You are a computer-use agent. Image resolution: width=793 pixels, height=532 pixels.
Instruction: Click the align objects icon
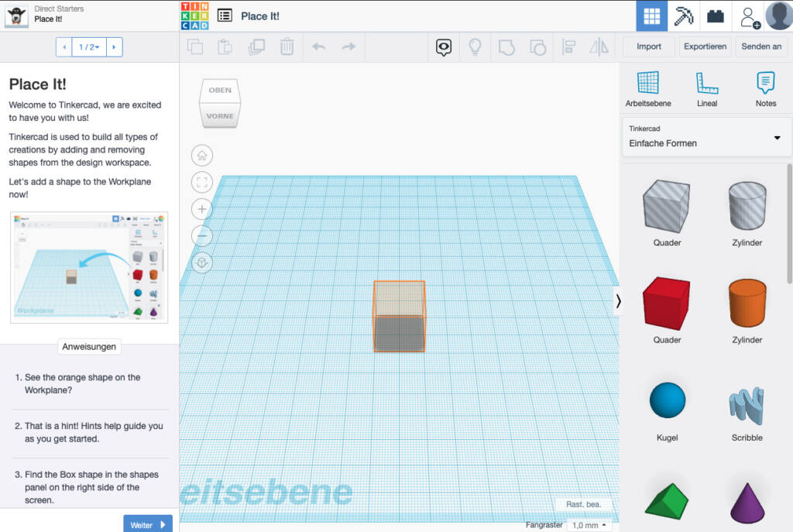click(569, 47)
